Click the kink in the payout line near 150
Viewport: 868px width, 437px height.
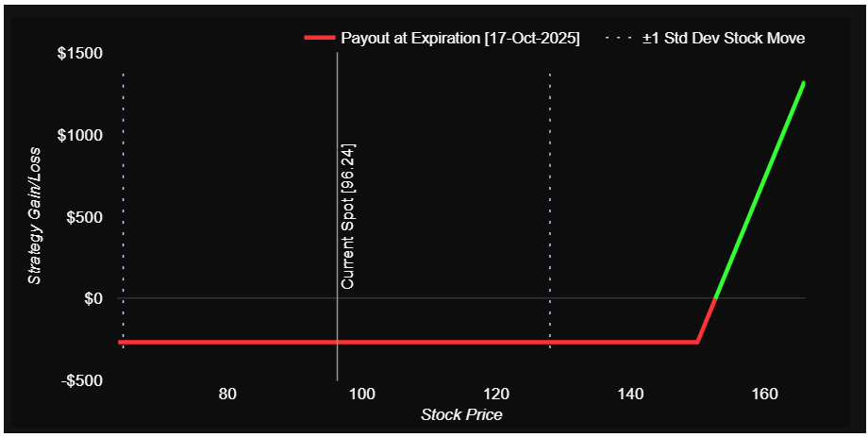tap(697, 342)
